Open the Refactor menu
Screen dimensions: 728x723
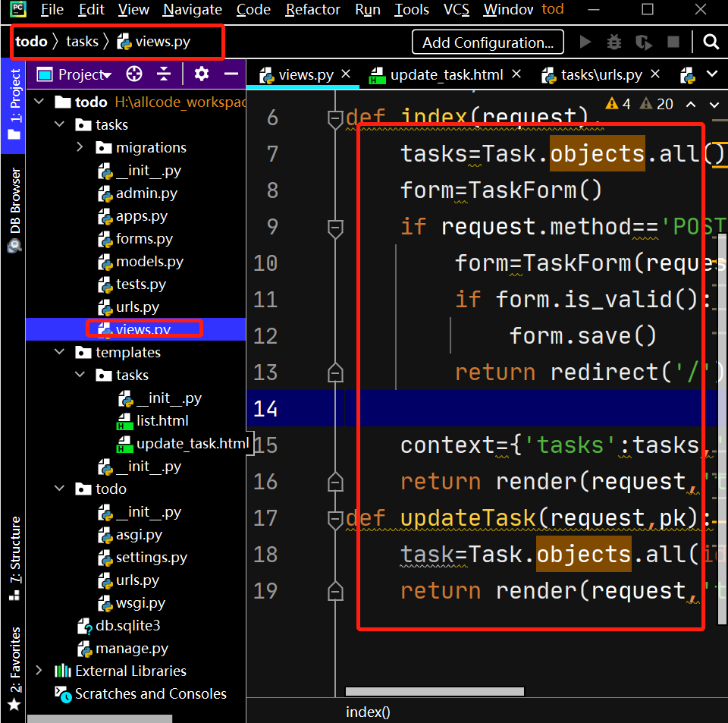312,9
